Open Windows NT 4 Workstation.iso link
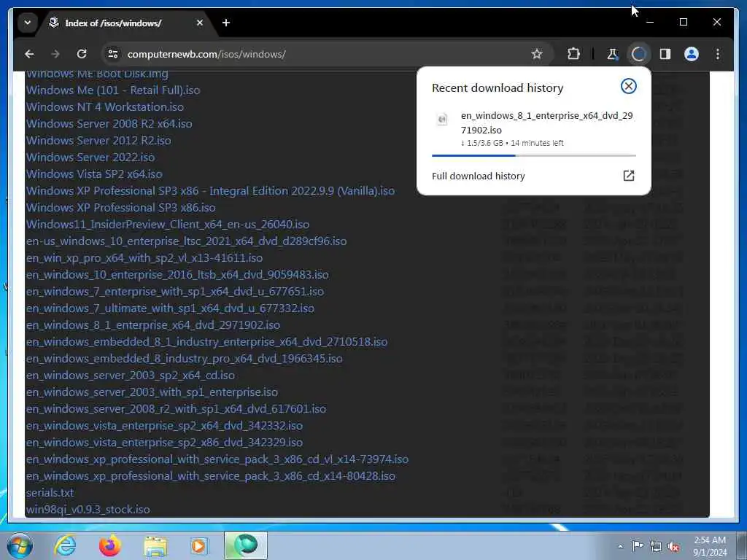This screenshot has height=560, width=747. click(x=105, y=106)
